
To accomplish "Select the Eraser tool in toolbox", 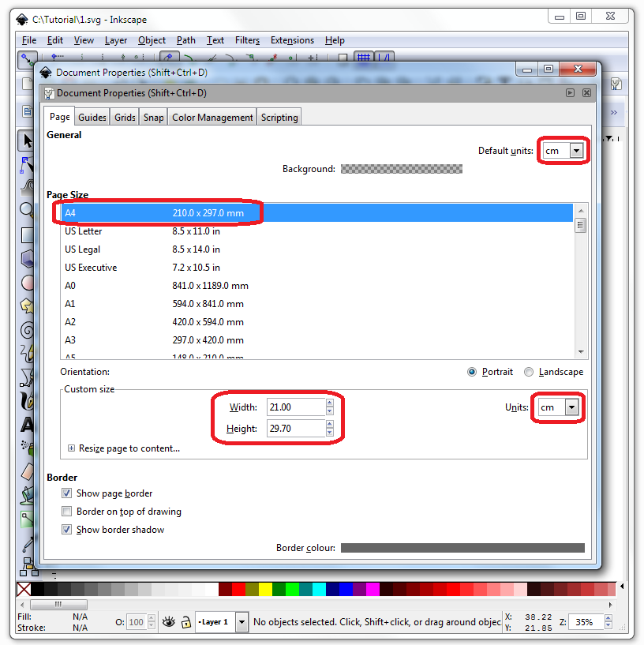I will 27,472.
